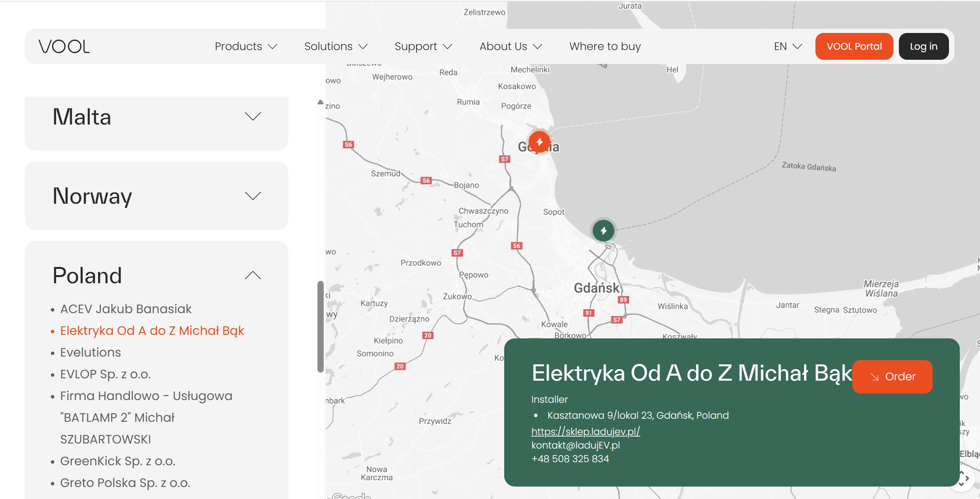Screen dimensions: 980x499
Task: Click the VOOL logo
Action: (64, 46)
